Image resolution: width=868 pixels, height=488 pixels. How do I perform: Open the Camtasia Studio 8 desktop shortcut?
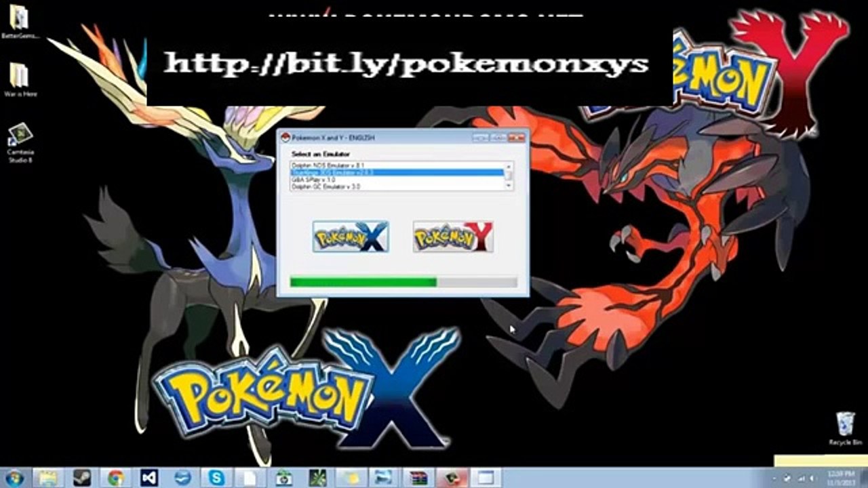coord(20,144)
